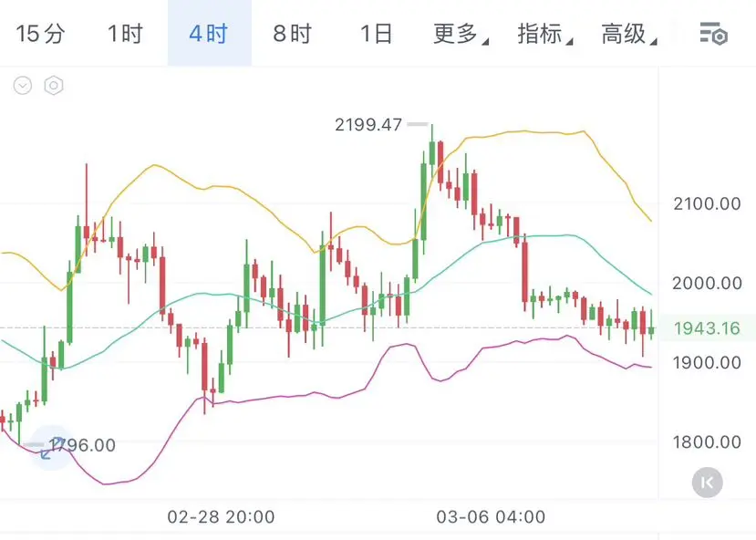Click the 1800.00 price axis label

(x=706, y=442)
